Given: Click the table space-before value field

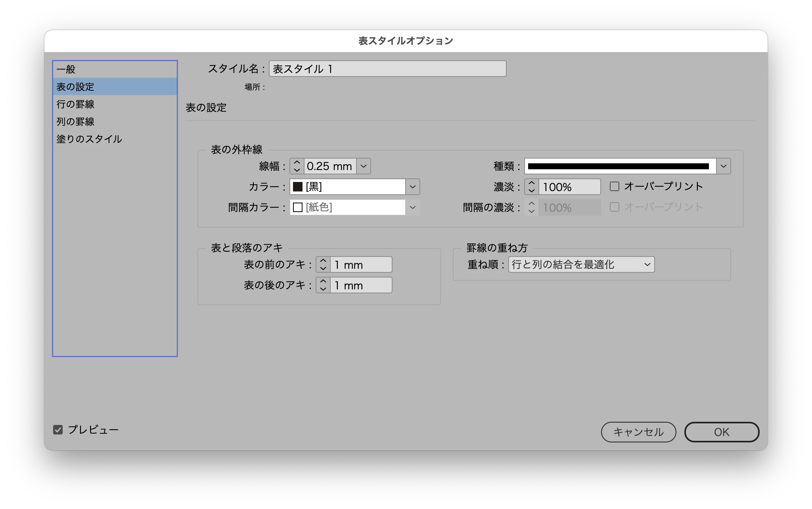Looking at the screenshot, I should pos(361,264).
